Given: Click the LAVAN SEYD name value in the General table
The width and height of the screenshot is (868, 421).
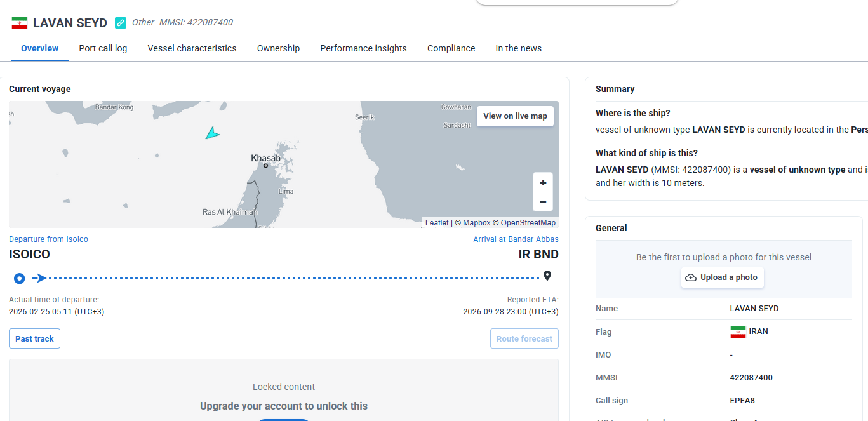Looking at the screenshot, I should pyautogui.click(x=754, y=309).
